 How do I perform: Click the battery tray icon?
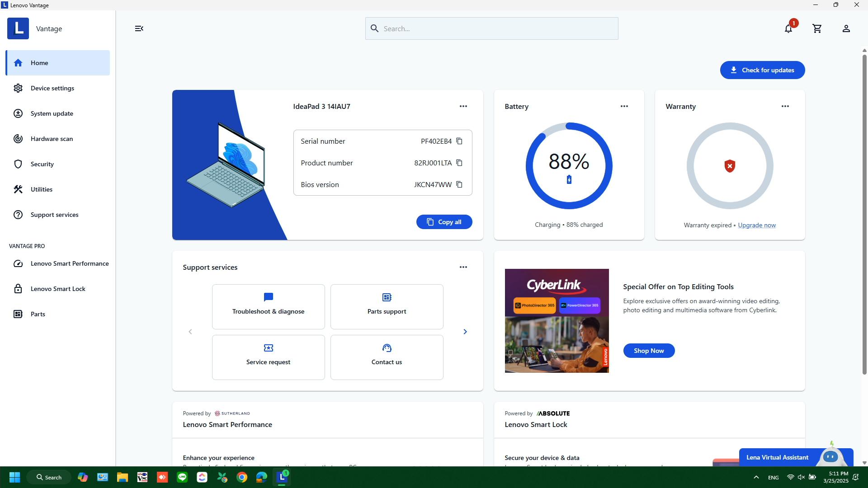coord(812,477)
